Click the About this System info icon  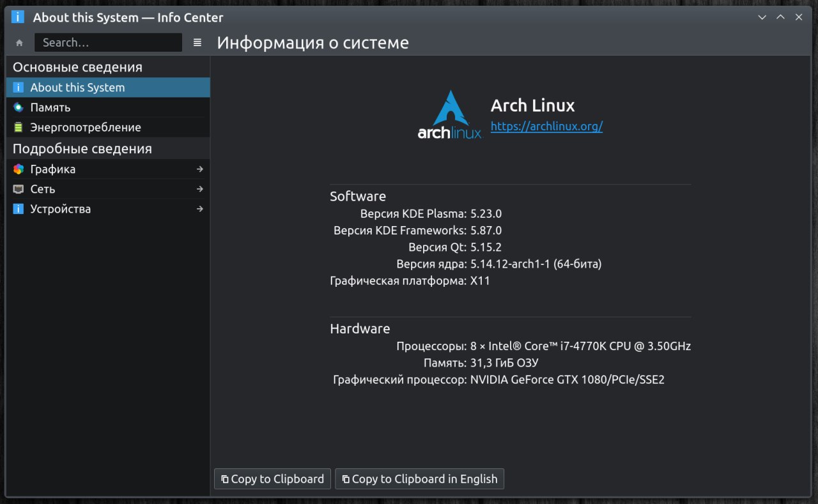tap(19, 88)
